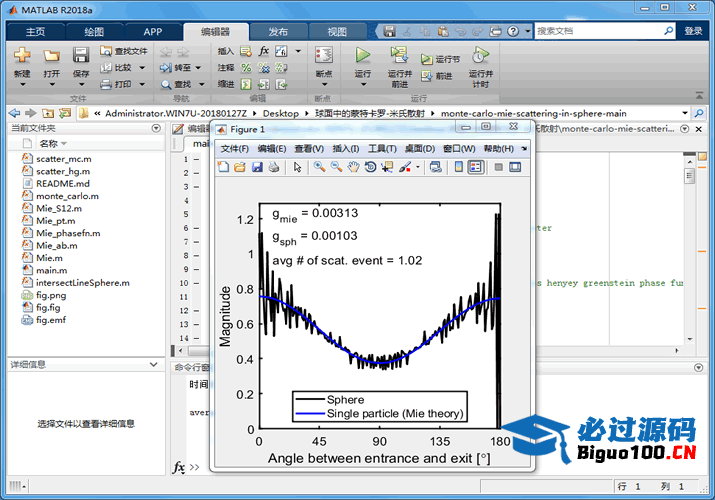Toggle Zoom In tool in figure toolbar
This screenshot has height=500, width=715.
point(319,167)
